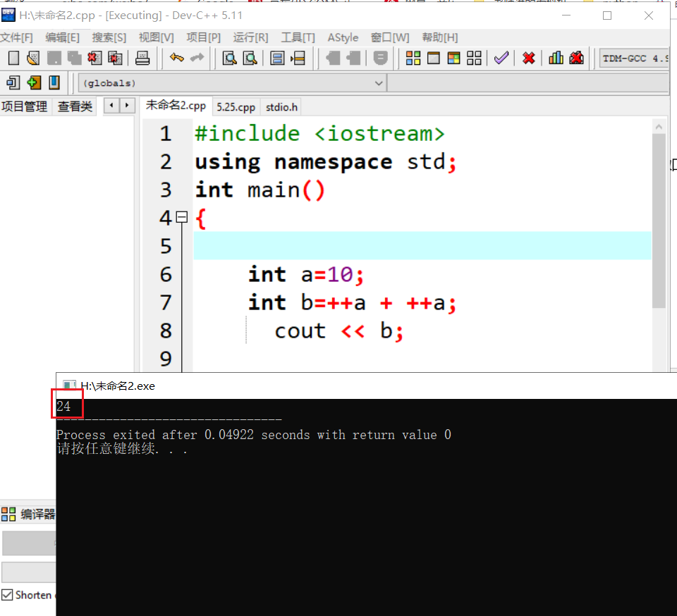Screen dimensions: 677x616
Task: Open the AStyle menu
Action: point(343,37)
